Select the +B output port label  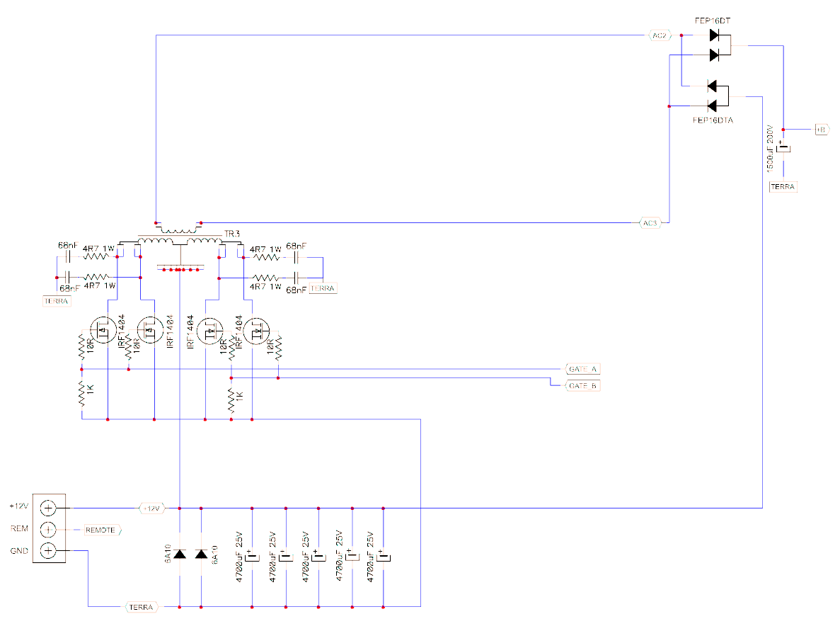[822, 129]
